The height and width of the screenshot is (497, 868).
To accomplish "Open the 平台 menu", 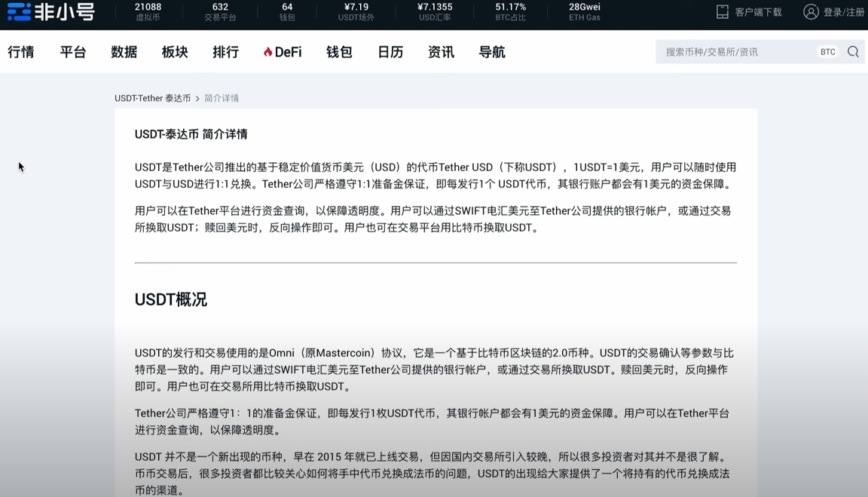I will pyautogui.click(x=73, y=52).
